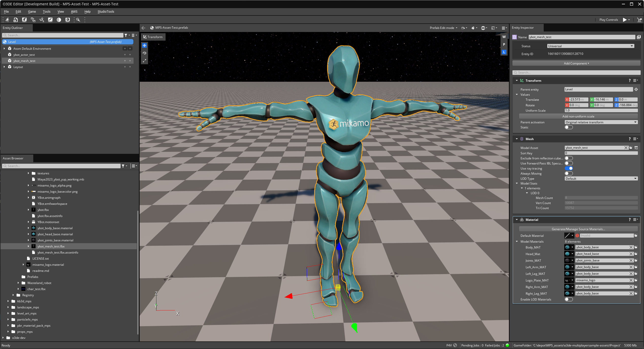Open Mesh component context menu
Screen dimensions: 644x349
click(635, 139)
